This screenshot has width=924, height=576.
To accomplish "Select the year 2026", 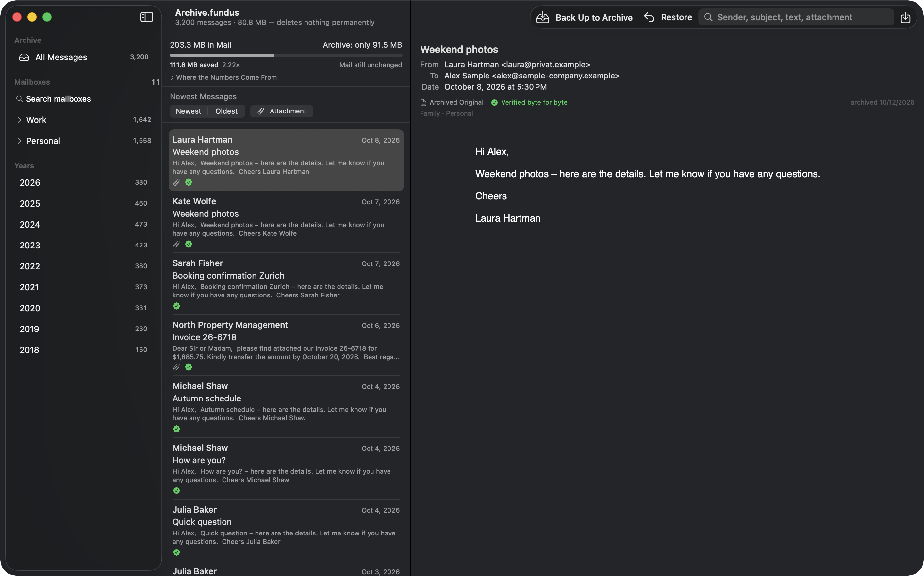I will pyautogui.click(x=83, y=183).
